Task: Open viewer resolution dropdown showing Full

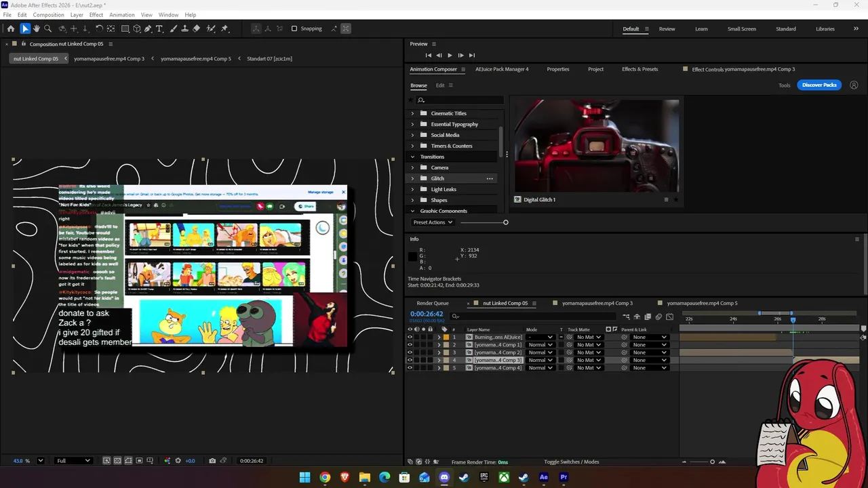Action: (x=73, y=461)
